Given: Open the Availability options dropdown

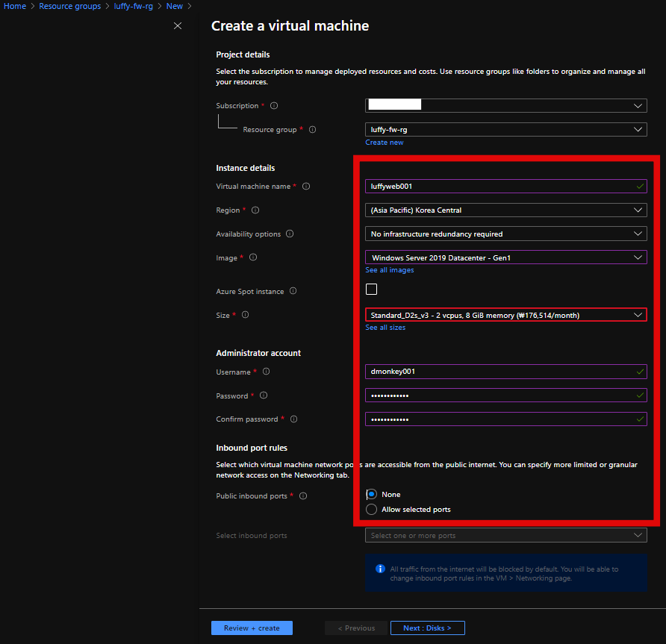Looking at the screenshot, I should point(506,234).
